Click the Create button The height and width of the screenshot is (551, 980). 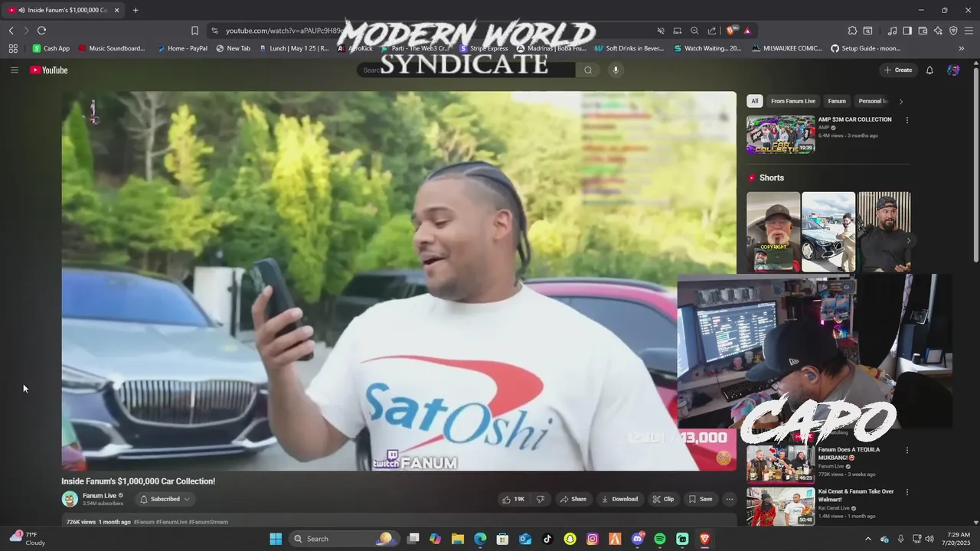click(898, 70)
